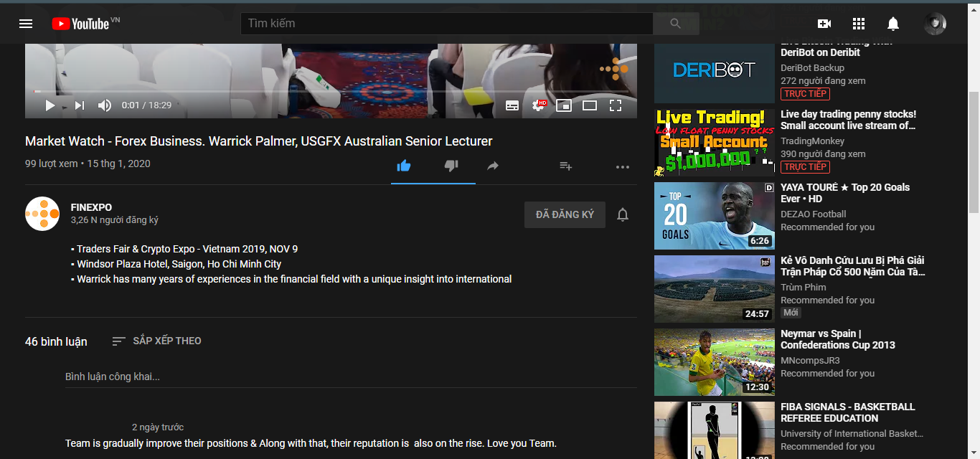Screen dimensions: 980x459
Task: Click the FINEXPO channel avatar
Action: [42, 214]
